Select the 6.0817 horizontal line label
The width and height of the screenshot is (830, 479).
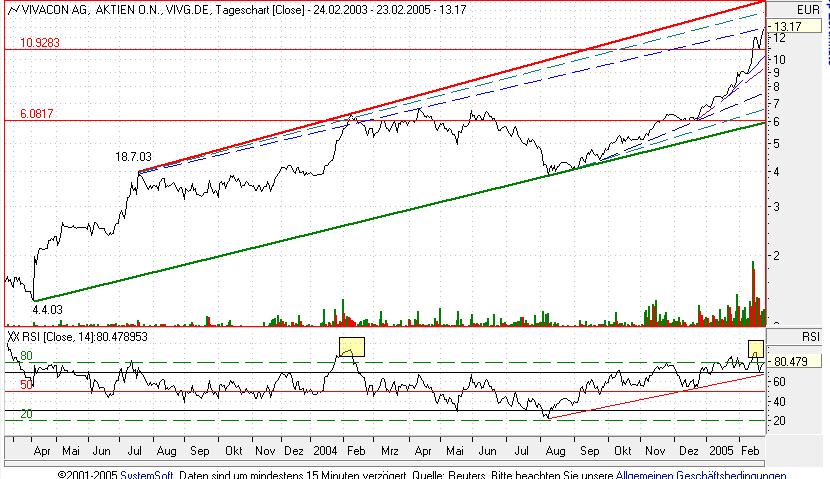tap(37, 113)
